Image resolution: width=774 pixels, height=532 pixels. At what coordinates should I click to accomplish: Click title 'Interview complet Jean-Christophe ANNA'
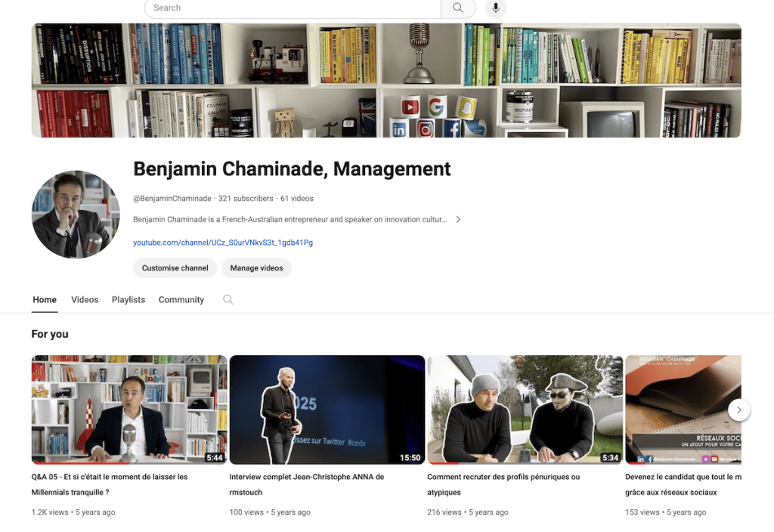307,484
